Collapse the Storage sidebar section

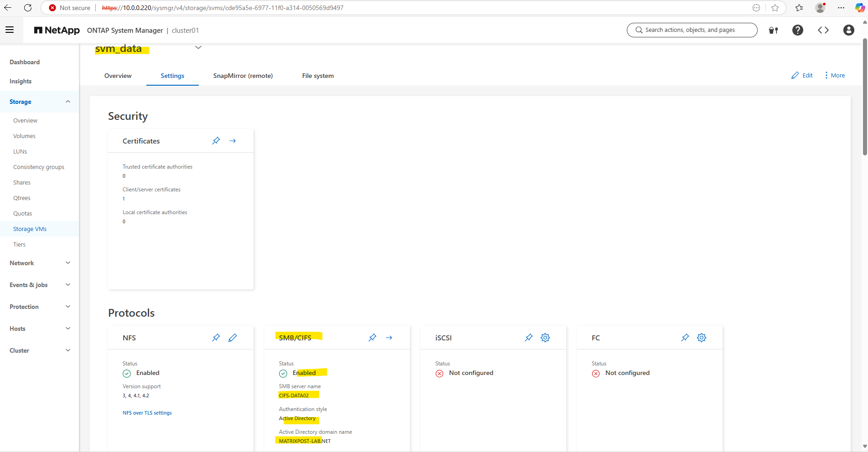(x=68, y=102)
